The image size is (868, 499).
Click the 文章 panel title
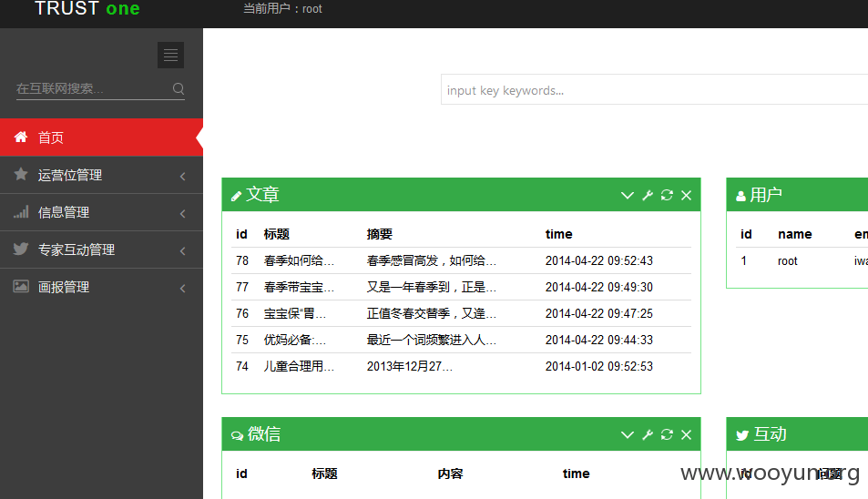point(262,195)
